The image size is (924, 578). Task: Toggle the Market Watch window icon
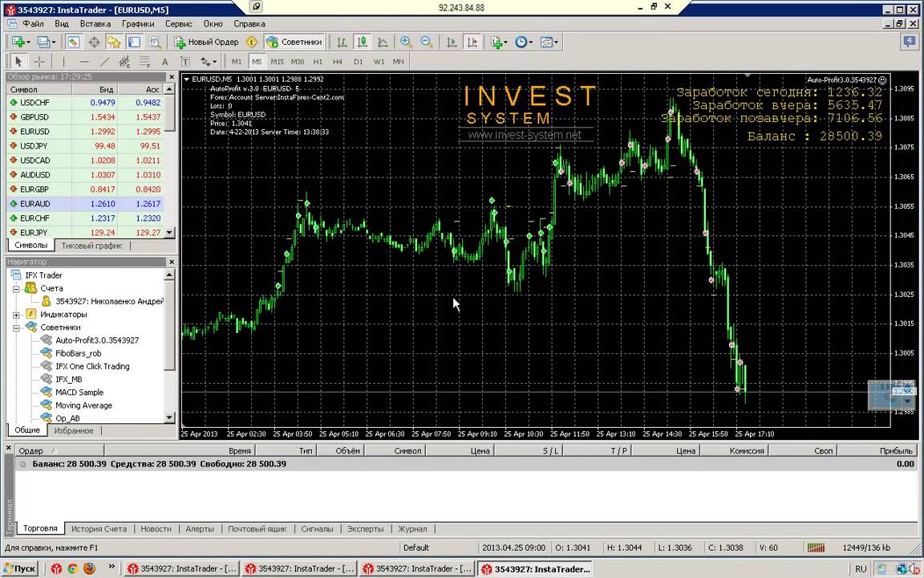point(73,42)
